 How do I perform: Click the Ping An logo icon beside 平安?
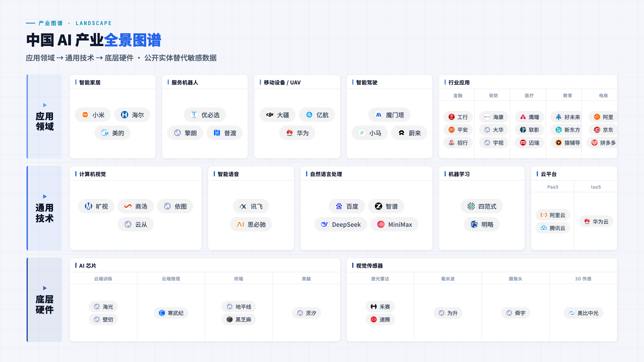tap(451, 130)
